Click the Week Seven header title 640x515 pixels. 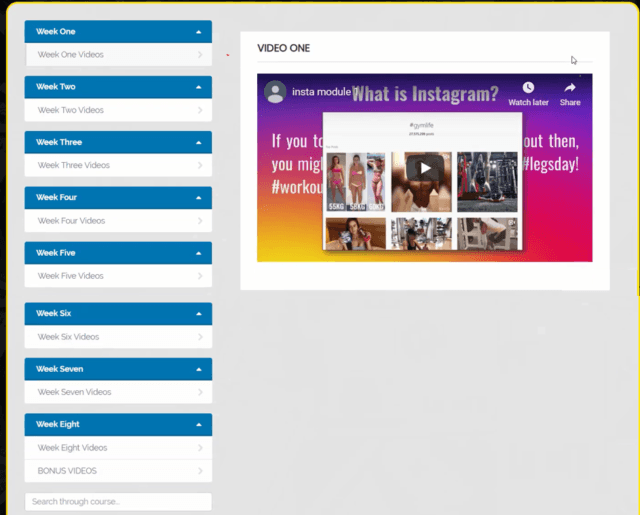pyautogui.click(x=60, y=369)
